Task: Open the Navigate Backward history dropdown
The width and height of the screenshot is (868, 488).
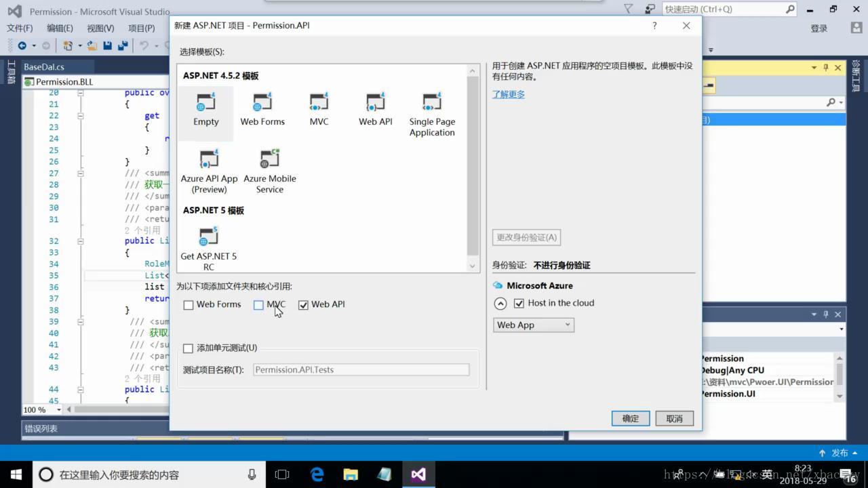Action: (x=34, y=45)
